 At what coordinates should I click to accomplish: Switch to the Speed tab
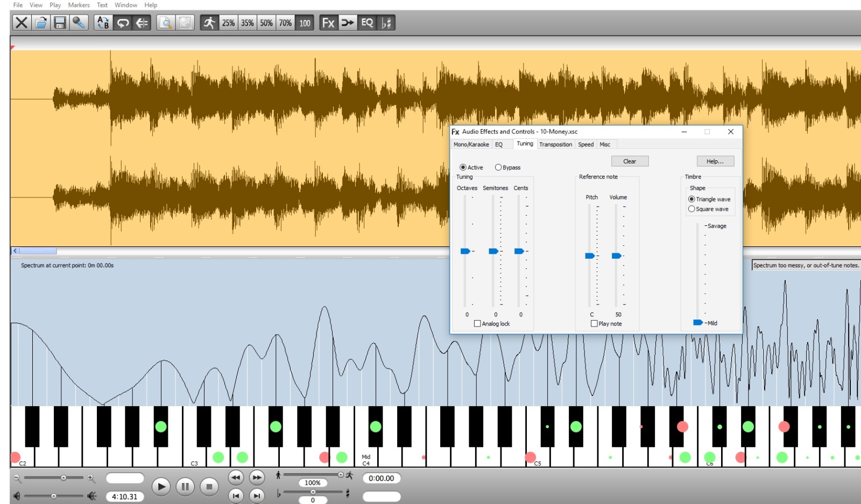586,144
